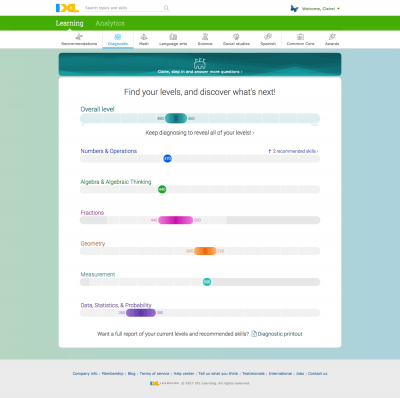The width and height of the screenshot is (400, 398).
Task: Click 'Keep diagnosing to reveal all of your levels'
Action: (200, 133)
